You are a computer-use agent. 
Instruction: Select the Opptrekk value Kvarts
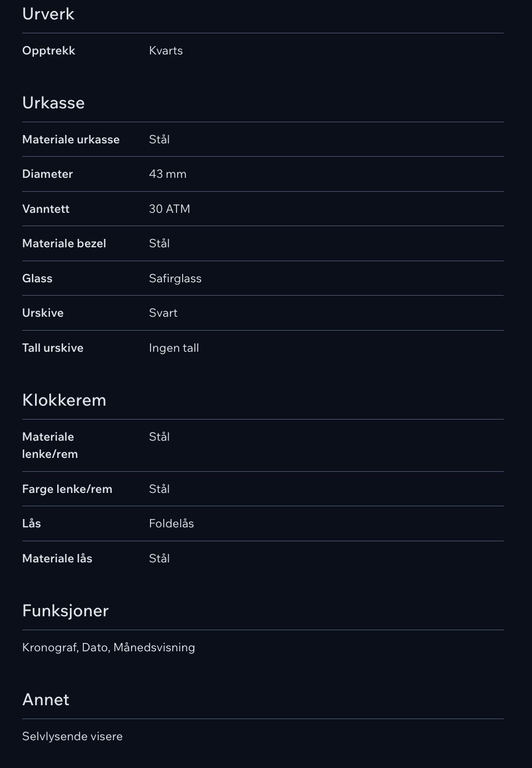(165, 51)
